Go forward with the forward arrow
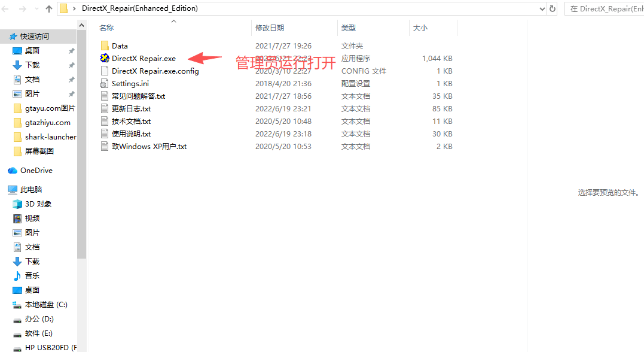The width and height of the screenshot is (644, 352). [x=23, y=8]
